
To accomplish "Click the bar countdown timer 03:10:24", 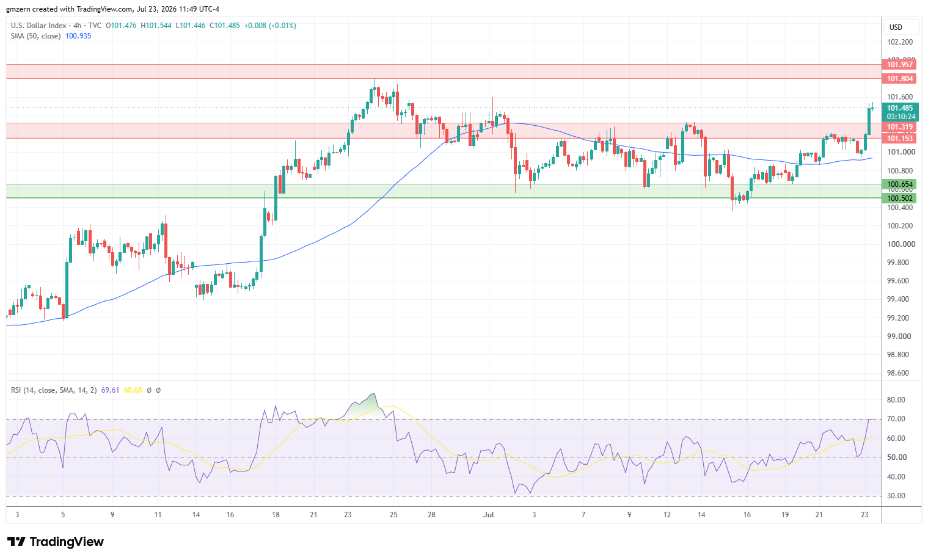I will (901, 117).
